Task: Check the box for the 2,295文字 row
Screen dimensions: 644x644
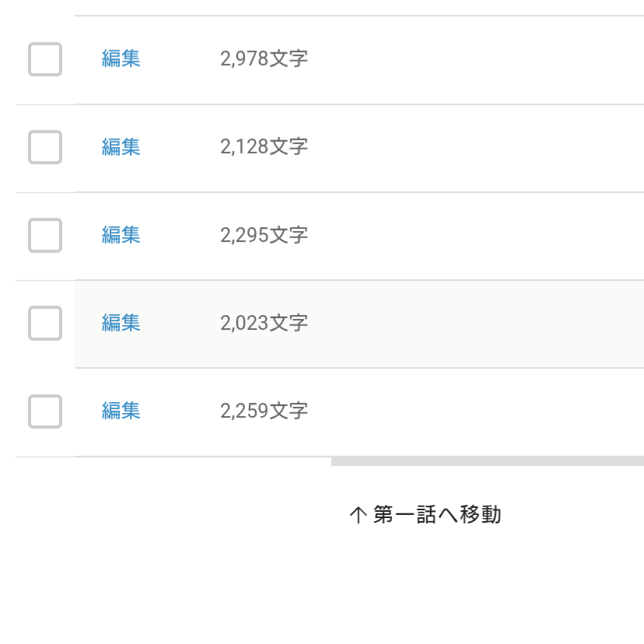Action: tap(45, 235)
